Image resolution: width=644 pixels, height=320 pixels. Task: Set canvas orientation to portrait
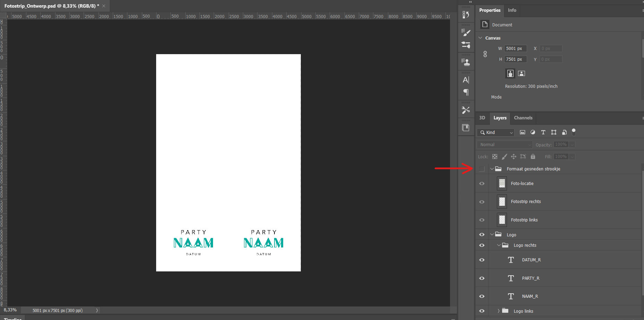coord(510,73)
